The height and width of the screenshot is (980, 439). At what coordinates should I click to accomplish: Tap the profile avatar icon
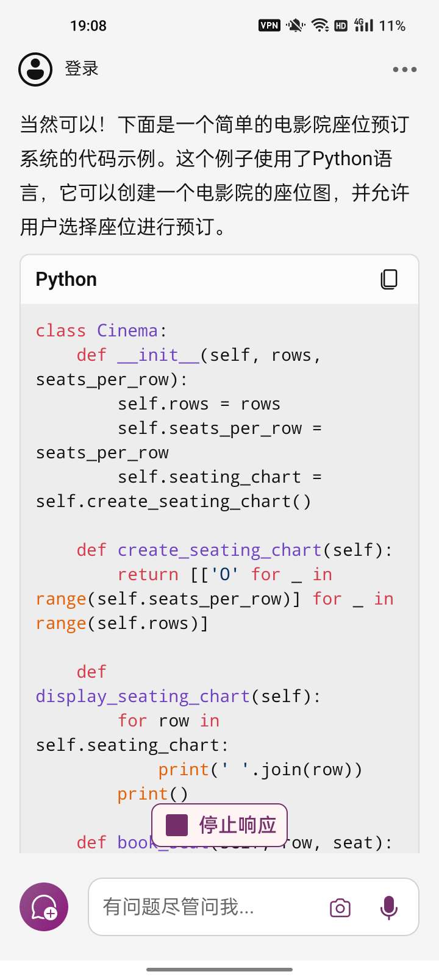click(x=35, y=69)
